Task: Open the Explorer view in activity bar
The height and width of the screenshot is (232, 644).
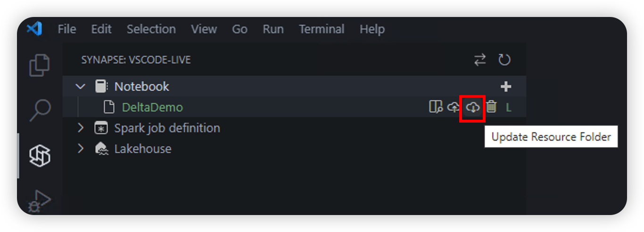Action: click(x=40, y=65)
